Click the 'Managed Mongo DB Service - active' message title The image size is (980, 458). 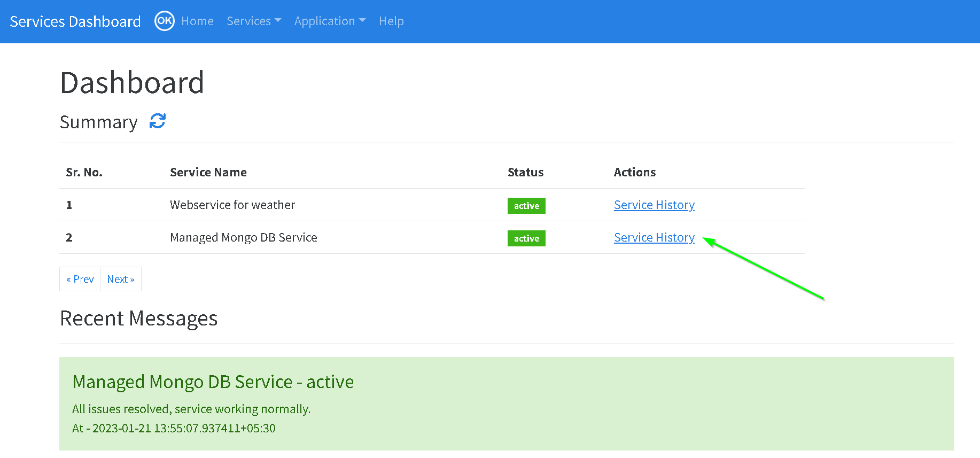213,382
